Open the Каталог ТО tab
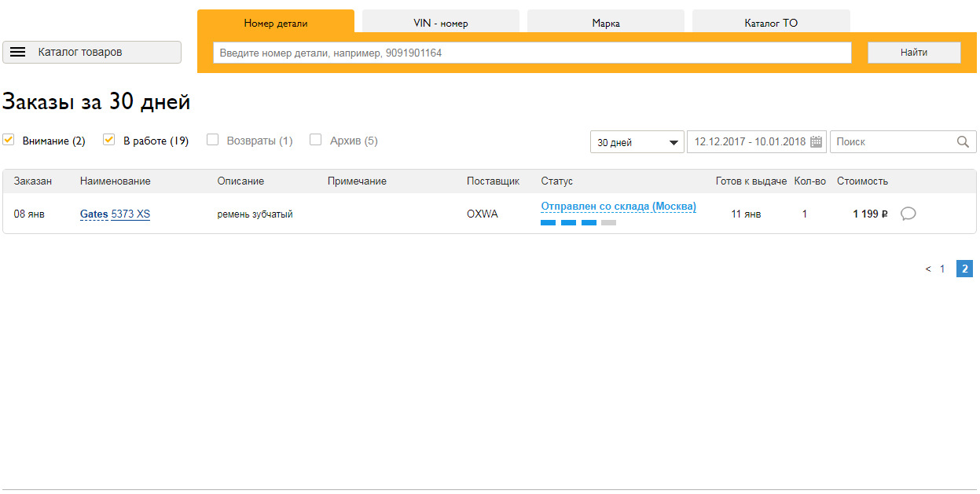Viewport: 980px width, 494px height. (770, 23)
